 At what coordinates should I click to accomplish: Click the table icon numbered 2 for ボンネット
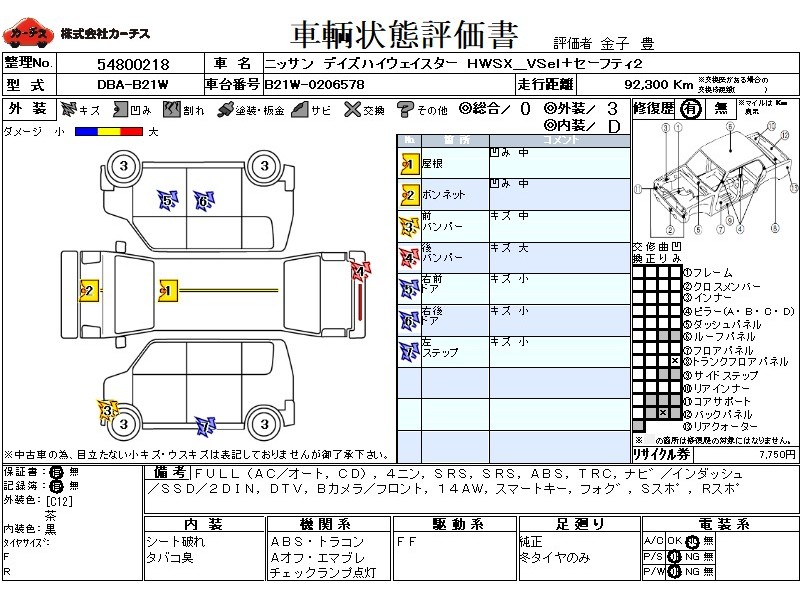pyautogui.click(x=409, y=195)
